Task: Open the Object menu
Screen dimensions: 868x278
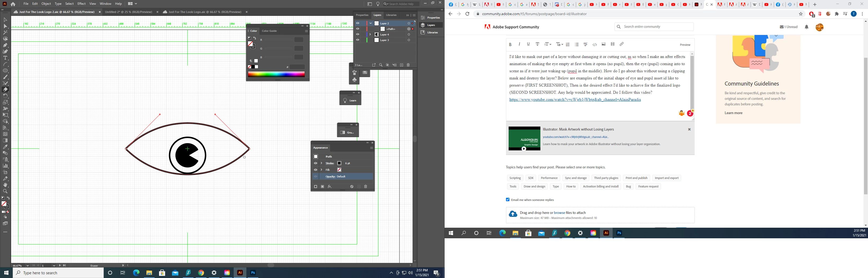Action: coord(46,4)
